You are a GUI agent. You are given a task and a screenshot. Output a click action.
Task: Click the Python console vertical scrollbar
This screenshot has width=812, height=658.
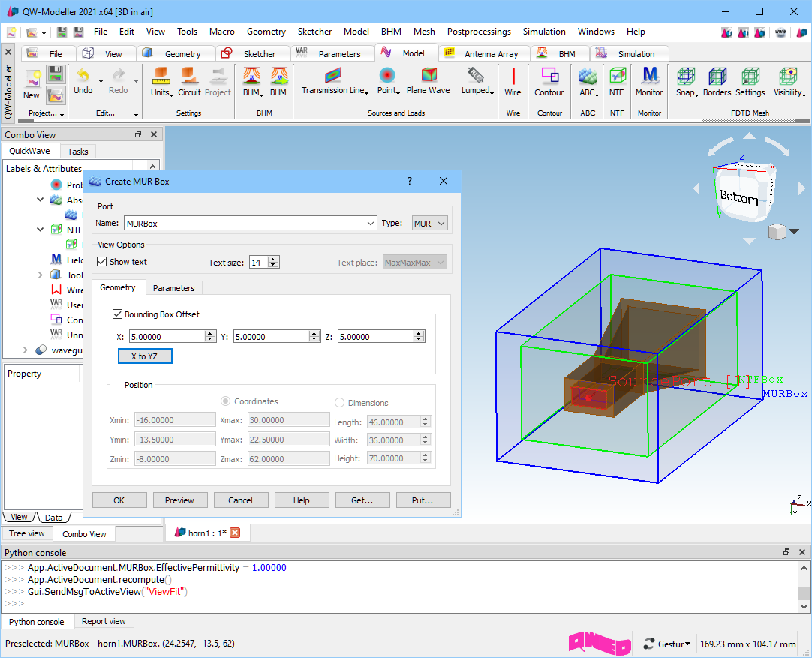804,587
